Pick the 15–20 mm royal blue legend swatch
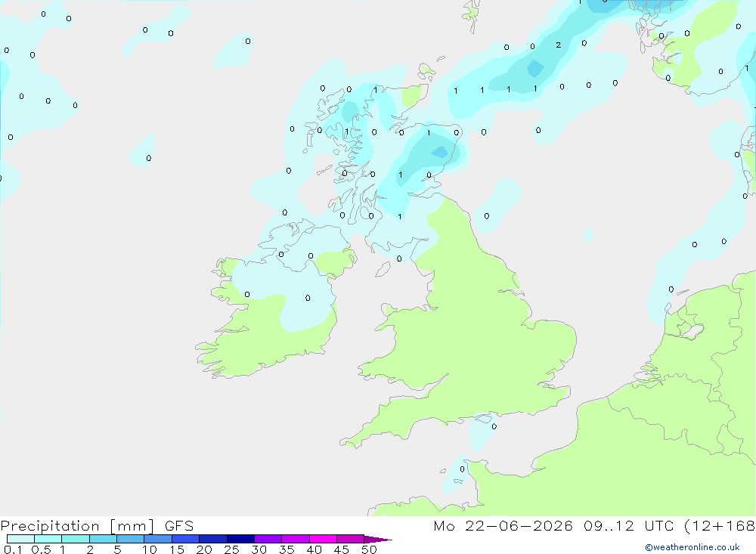 [186, 539]
